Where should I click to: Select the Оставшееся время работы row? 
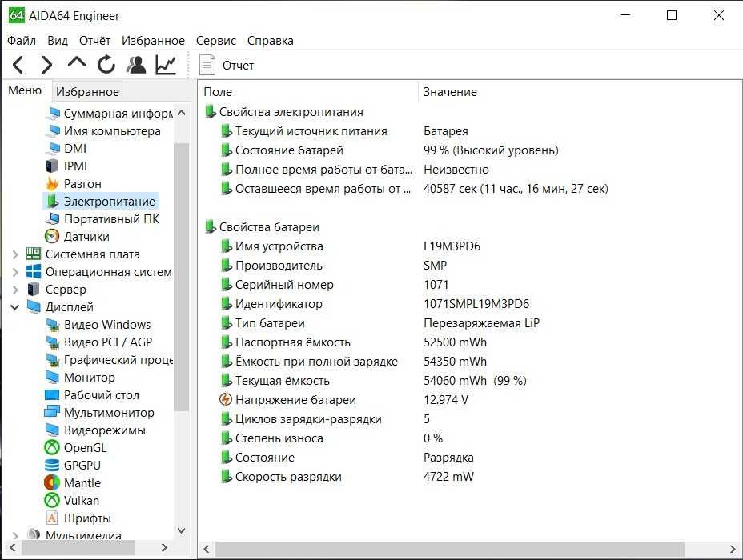pos(414,189)
